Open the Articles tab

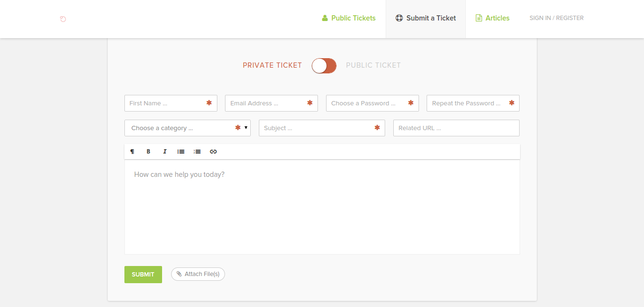coord(492,18)
